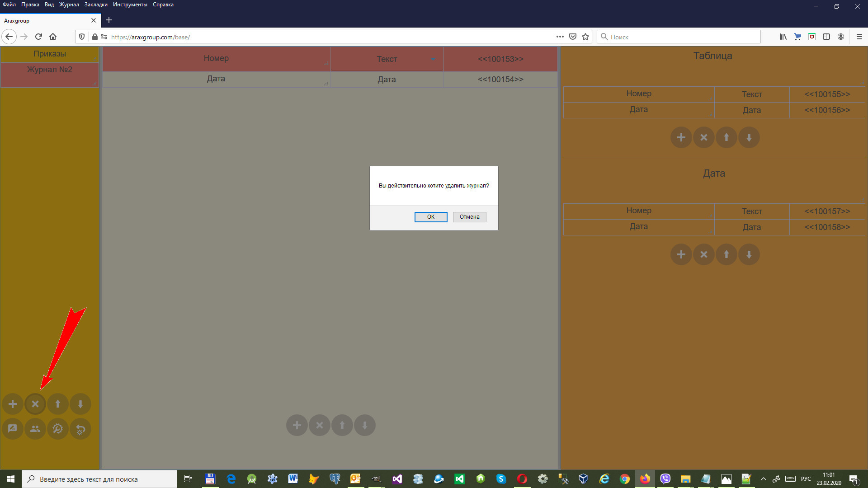Screen dimensions: 868x488
Task: Click plus icon under right Дата section
Action: tap(681, 254)
